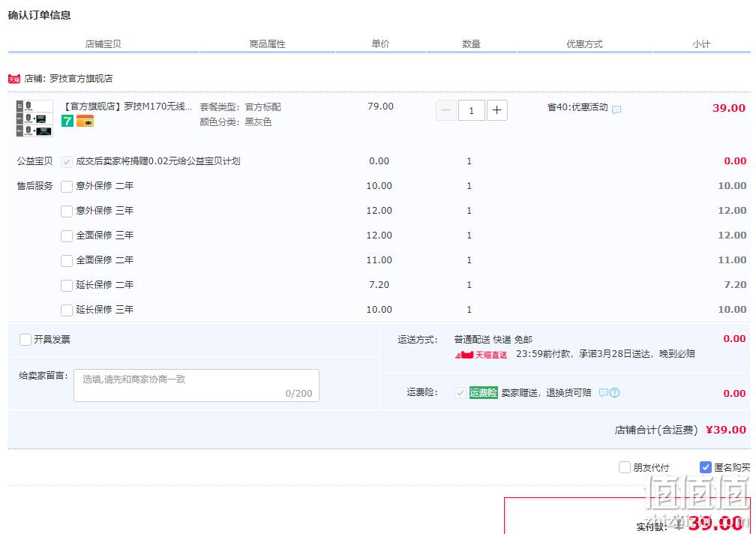Click the 给卖家留言 message text box
The width and height of the screenshot is (756, 534).
pos(196,385)
